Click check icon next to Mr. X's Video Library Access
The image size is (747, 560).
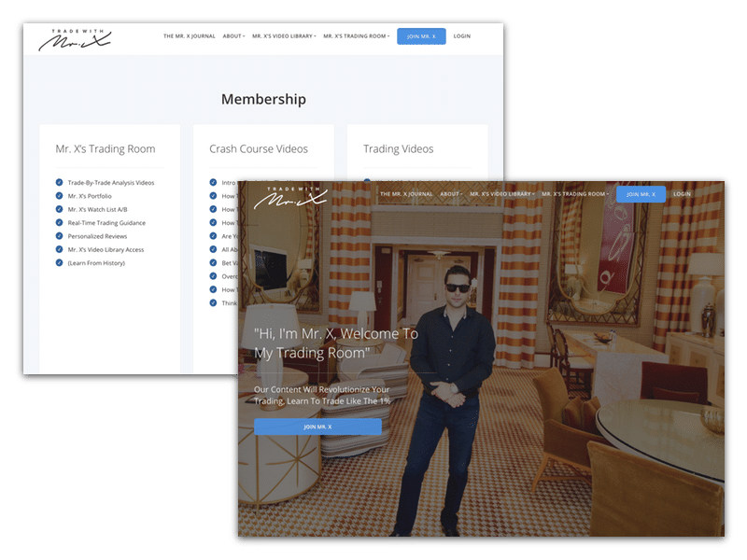59,250
